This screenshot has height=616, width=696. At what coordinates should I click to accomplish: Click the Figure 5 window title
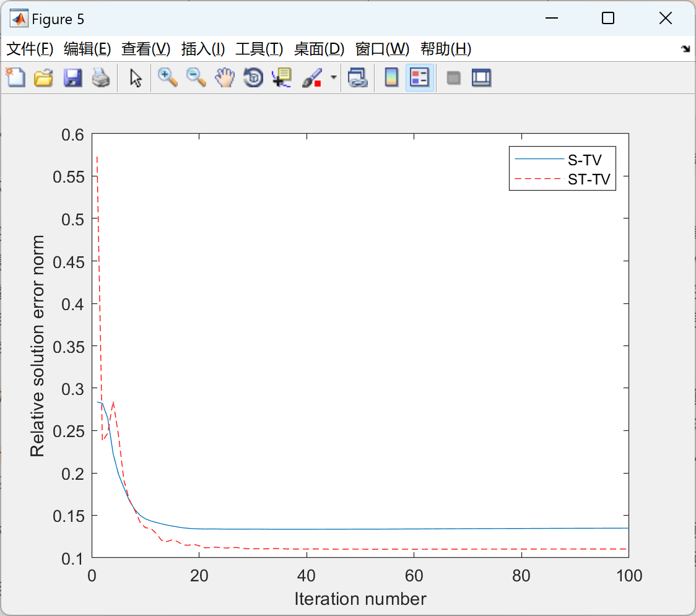tap(58, 19)
